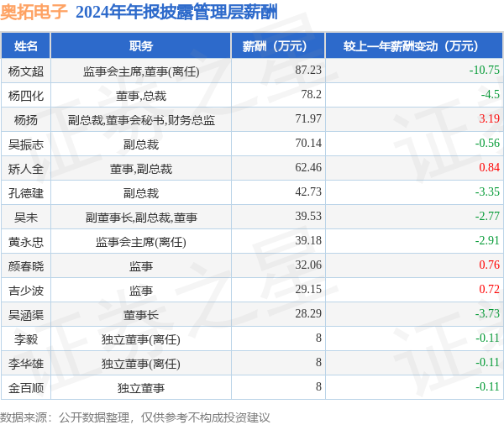
Task: Click the change value 3.19
Action: click(489, 118)
